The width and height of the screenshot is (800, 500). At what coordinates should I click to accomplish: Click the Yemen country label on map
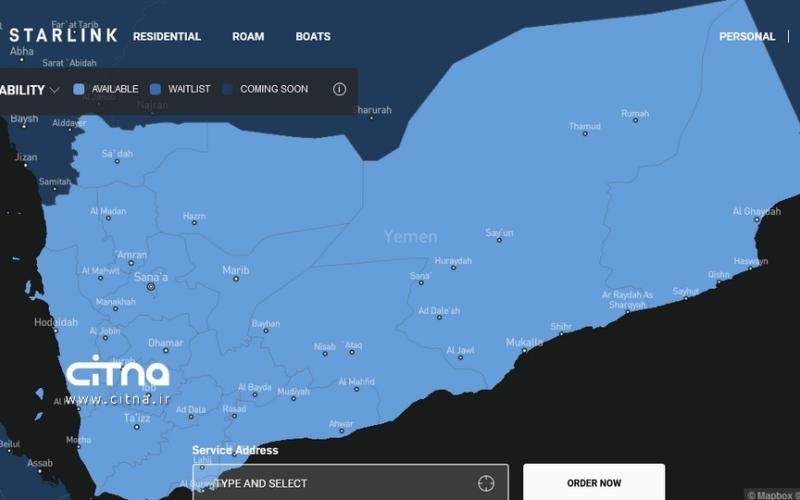pos(410,237)
